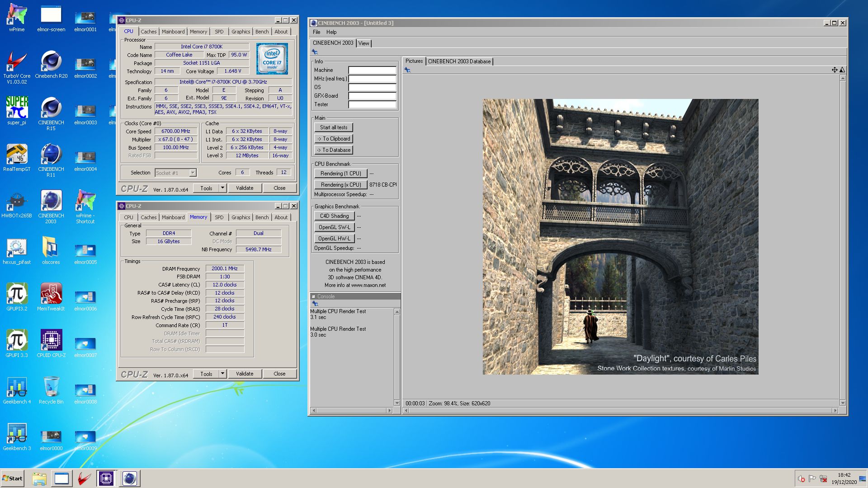Image resolution: width=868 pixels, height=488 pixels.
Task: Click Start all tests button
Action: [334, 127]
